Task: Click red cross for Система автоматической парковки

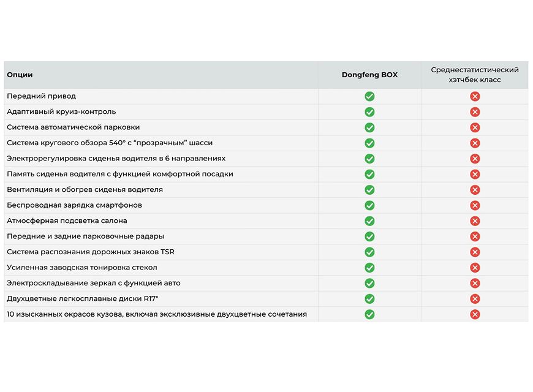Action: [475, 127]
